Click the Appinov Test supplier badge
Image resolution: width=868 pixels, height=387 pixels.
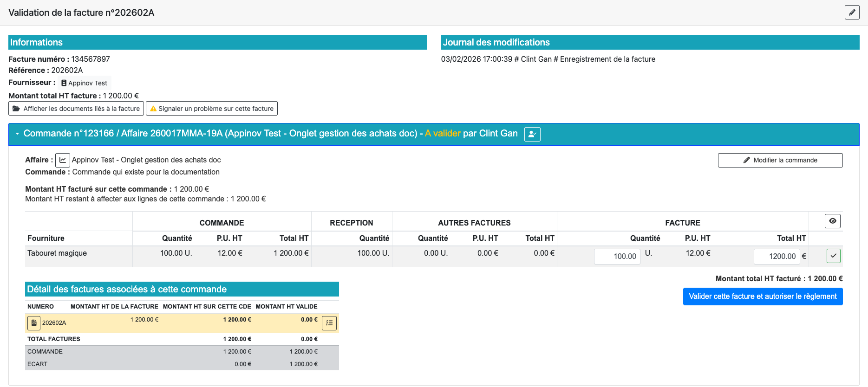pos(85,83)
